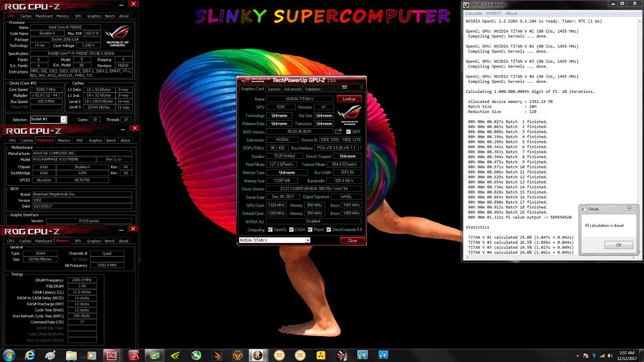Open the HWBOT menu in GPUPI
Viewport: 644px width, 362px height.
pos(494,13)
